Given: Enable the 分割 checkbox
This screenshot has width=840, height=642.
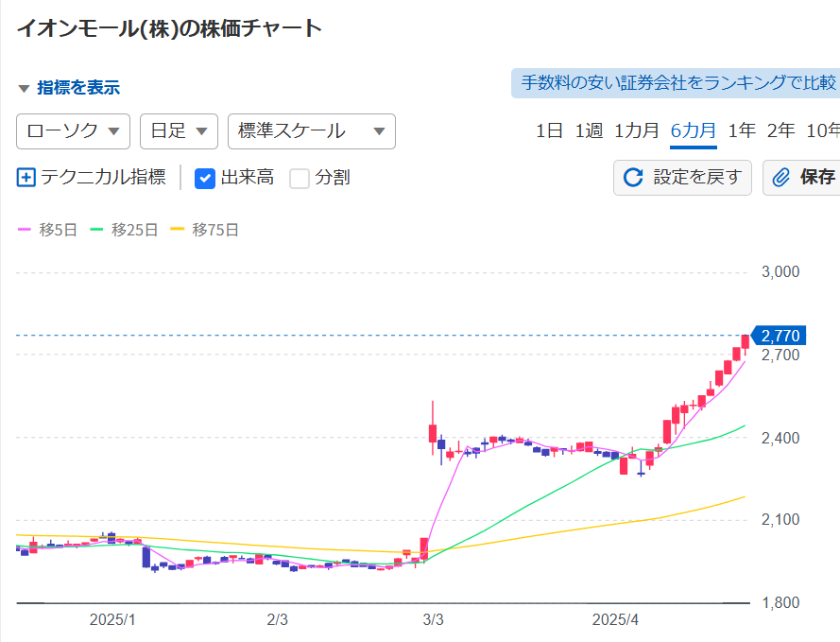Looking at the screenshot, I should pos(300,179).
